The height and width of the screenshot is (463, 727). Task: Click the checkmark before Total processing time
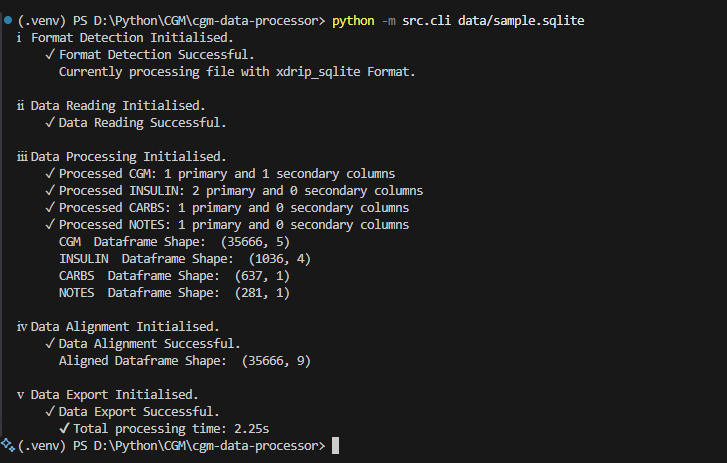[64, 428]
